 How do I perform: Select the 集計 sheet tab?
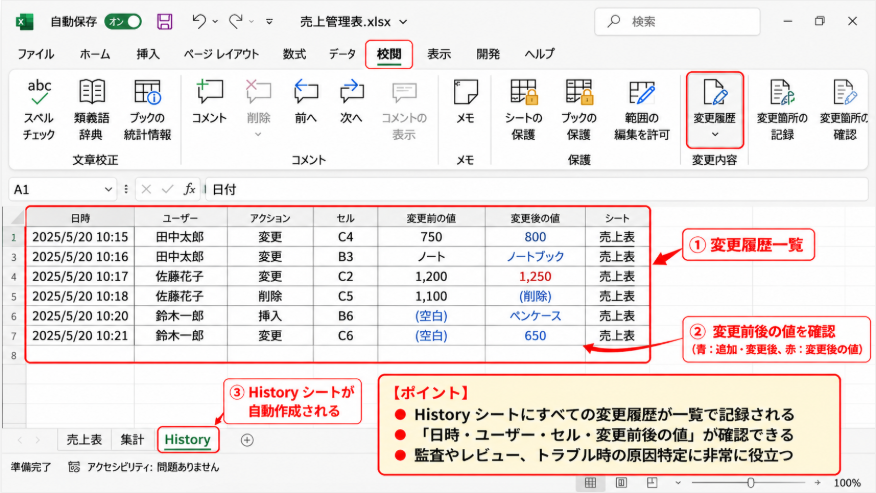pyautogui.click(x=132, y=440)
